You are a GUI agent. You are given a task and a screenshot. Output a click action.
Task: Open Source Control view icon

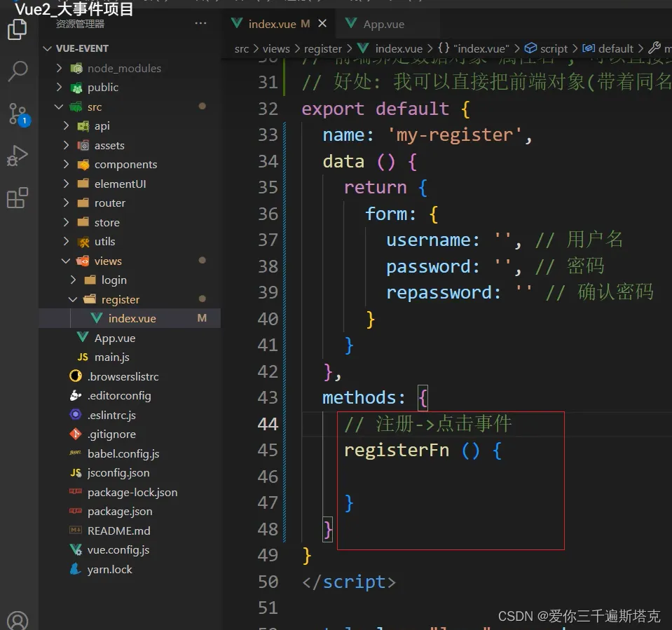17,114
